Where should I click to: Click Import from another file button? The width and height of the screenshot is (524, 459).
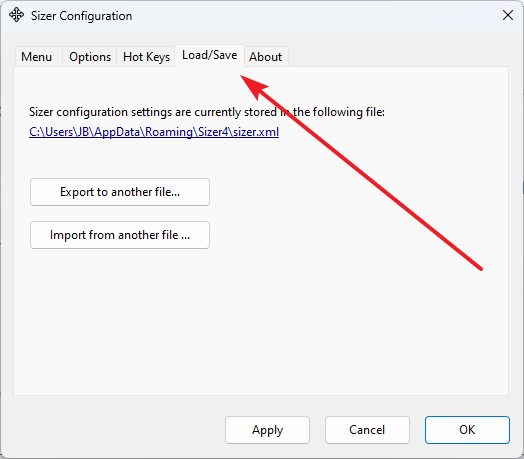point(120,235)
